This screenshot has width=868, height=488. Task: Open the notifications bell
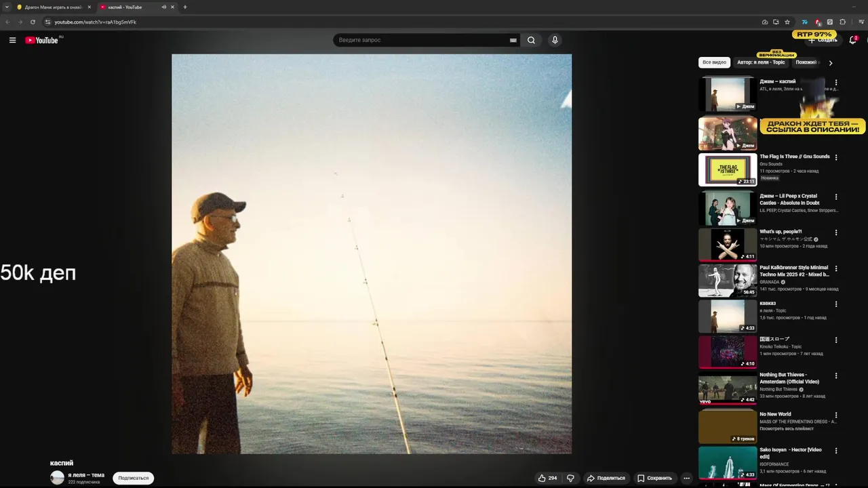pyautogui.click(x=853, y=40)
